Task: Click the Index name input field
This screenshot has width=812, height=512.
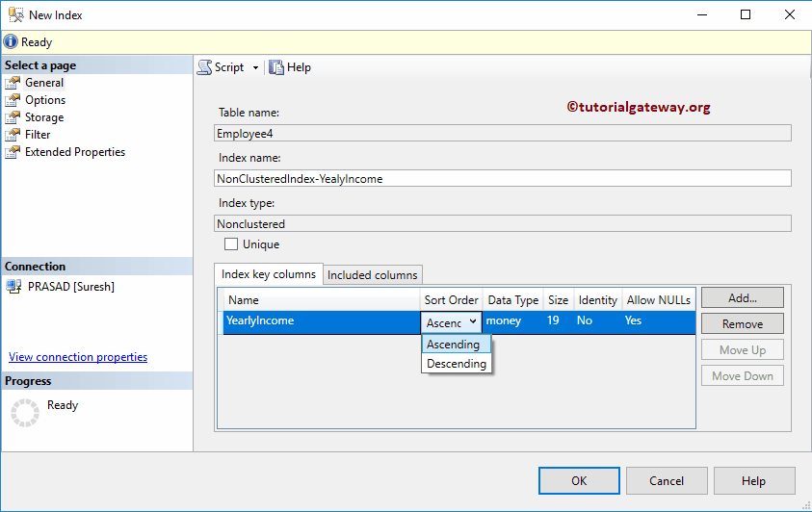Action: tap(502, 178)
